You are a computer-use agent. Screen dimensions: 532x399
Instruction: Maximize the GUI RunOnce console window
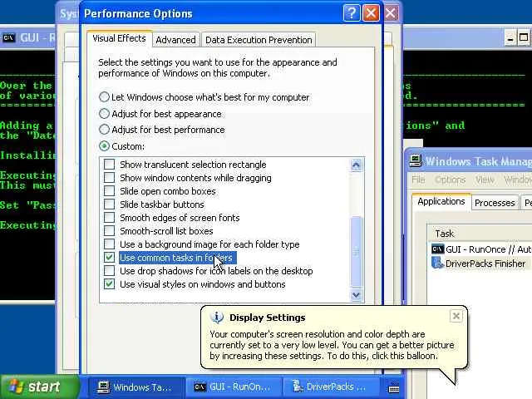525,38
